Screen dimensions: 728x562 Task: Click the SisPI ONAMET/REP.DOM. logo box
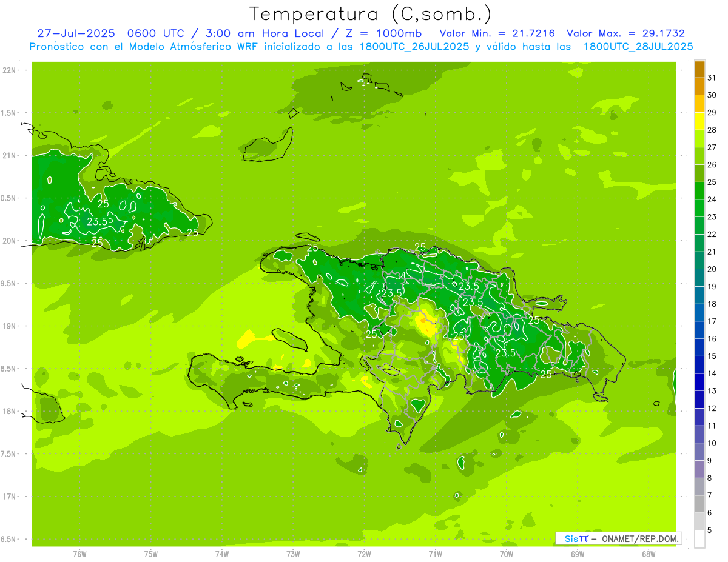point(618,538)
